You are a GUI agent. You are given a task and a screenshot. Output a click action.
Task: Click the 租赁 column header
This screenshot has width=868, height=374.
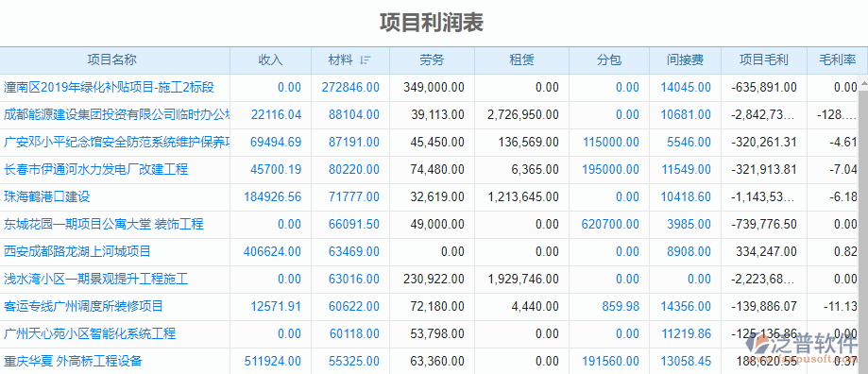click(521, 60)
